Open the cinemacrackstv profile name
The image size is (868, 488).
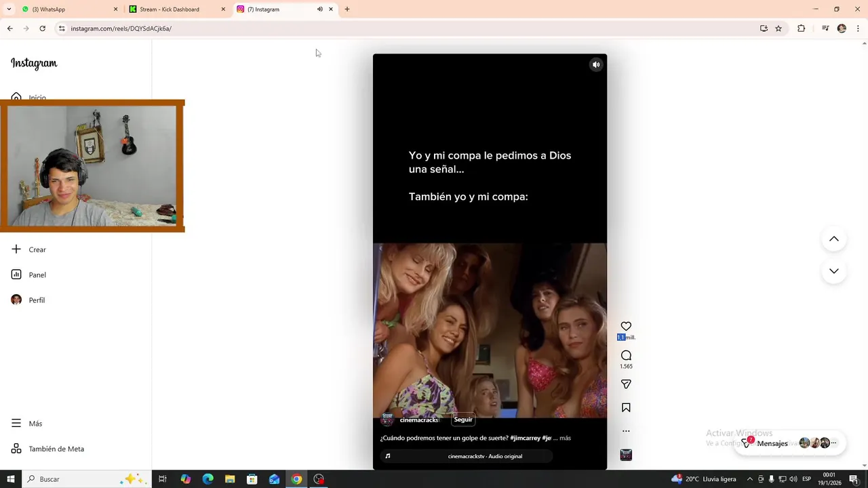pos(420,420)
